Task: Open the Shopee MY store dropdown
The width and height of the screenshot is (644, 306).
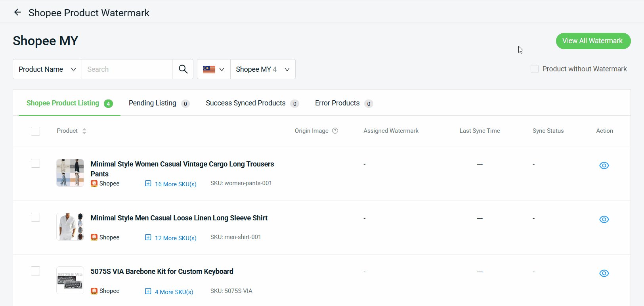Action: (x=263, y=69)
